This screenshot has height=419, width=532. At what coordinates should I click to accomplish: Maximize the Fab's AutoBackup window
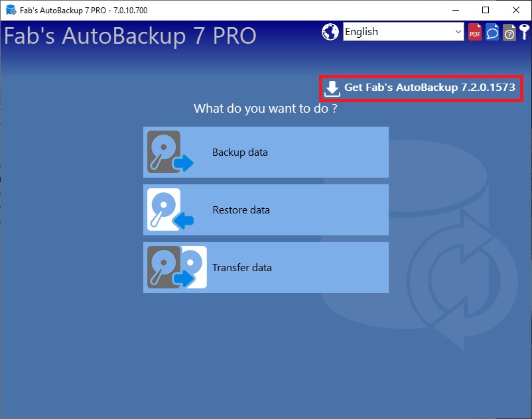tap(486, 10)
